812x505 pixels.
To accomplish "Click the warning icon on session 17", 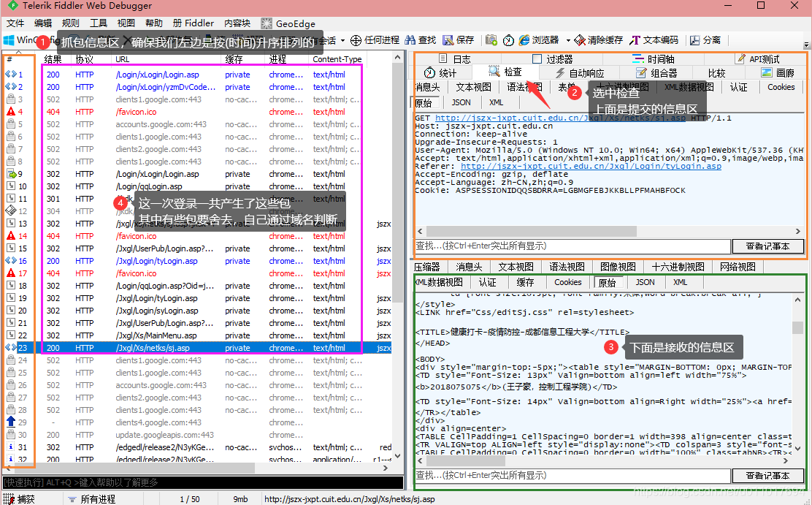I will tap(11, 273).
